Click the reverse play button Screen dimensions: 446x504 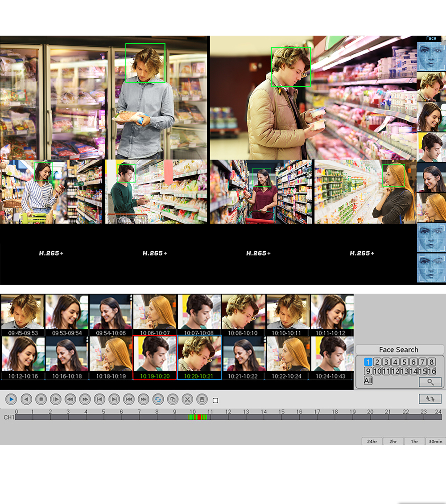pos(26,399)
